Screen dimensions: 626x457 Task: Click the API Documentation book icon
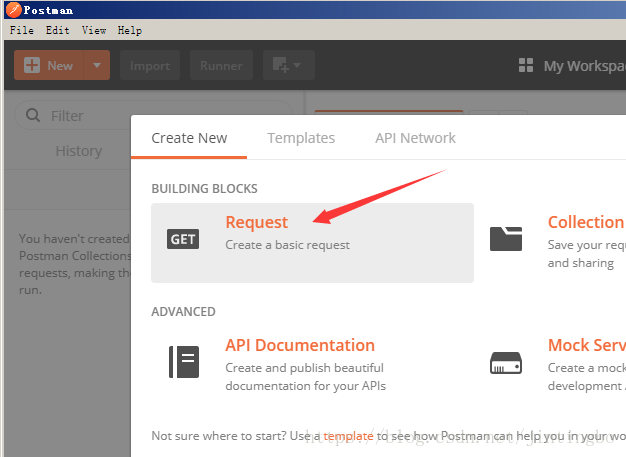[184, 362]
